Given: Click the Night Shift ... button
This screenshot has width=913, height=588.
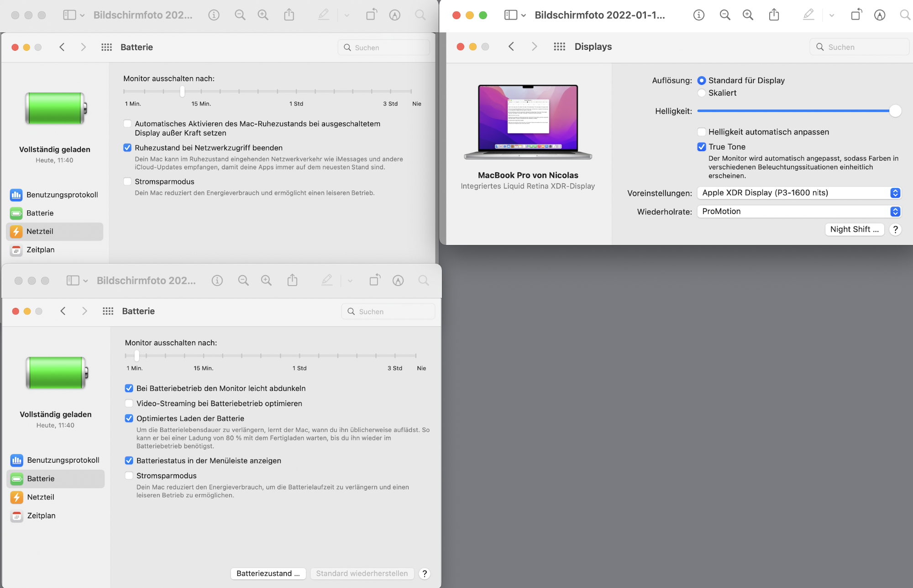Looking at the screenshot, I should click(854, 229).
